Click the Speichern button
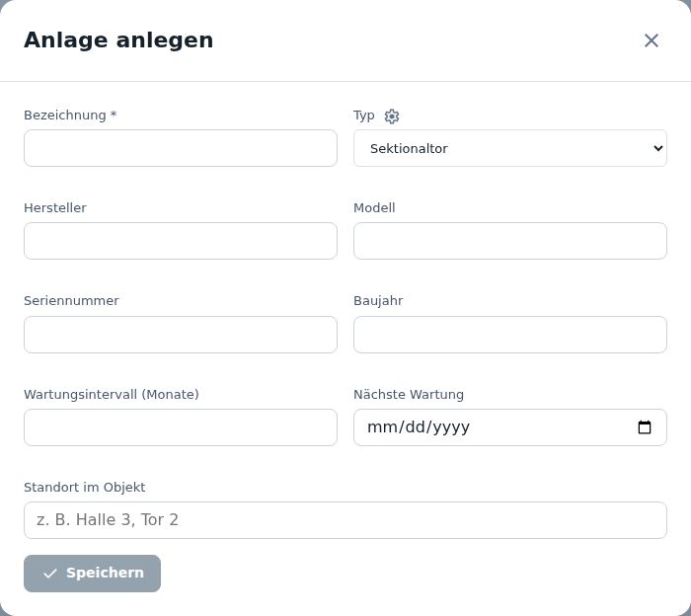The width and height of the screenshot is (691, 616). 92,574
